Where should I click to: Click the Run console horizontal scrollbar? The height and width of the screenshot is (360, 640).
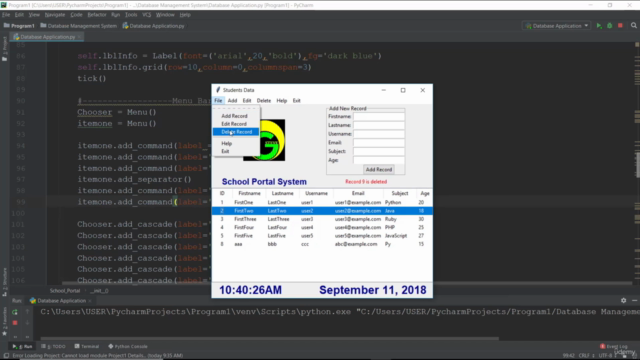[x=269, y=338]
